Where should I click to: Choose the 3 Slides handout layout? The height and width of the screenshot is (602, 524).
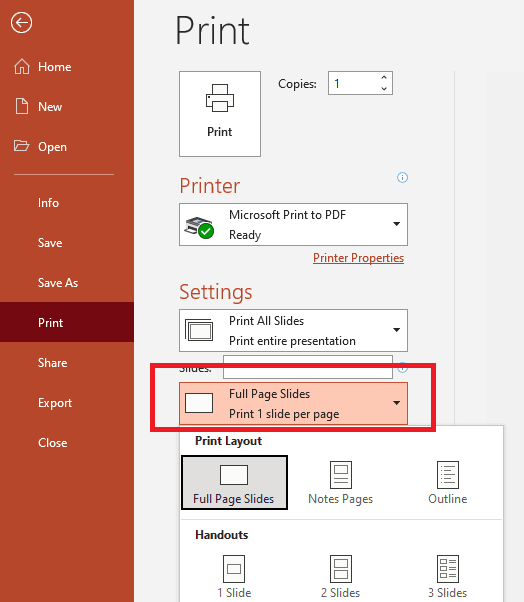pos(448,577)
